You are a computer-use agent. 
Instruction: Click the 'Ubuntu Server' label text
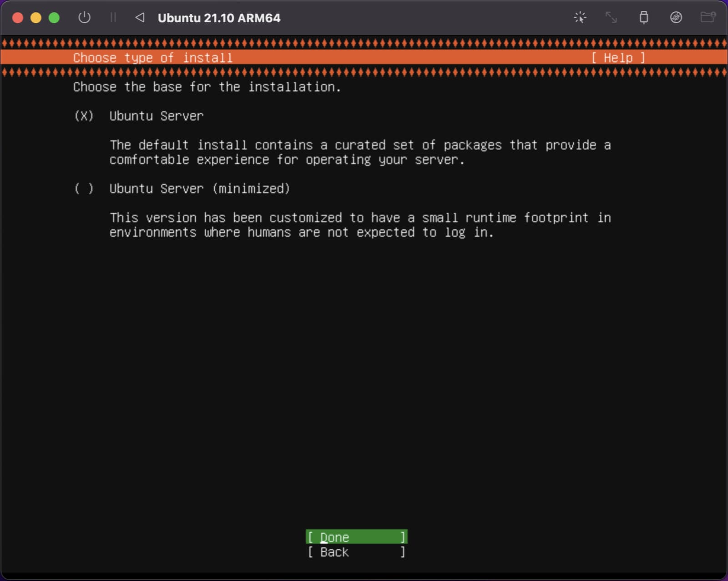(x=157, y=116)
